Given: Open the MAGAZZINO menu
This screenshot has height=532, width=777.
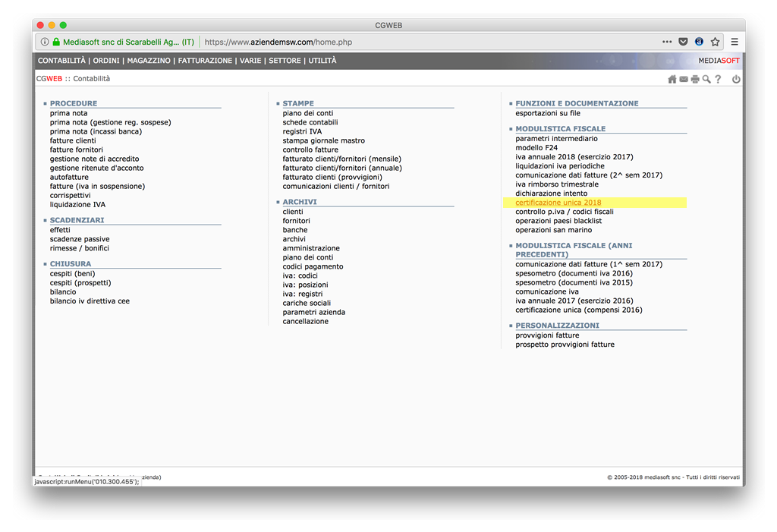Looking at the screenshot, I should (x=149, y=61).
